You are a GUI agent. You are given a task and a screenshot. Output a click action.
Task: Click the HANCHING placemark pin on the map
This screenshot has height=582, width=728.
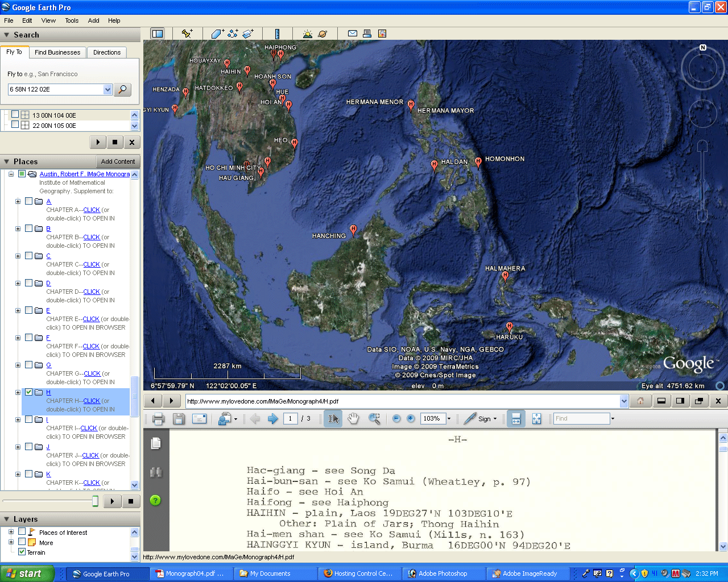353,230
